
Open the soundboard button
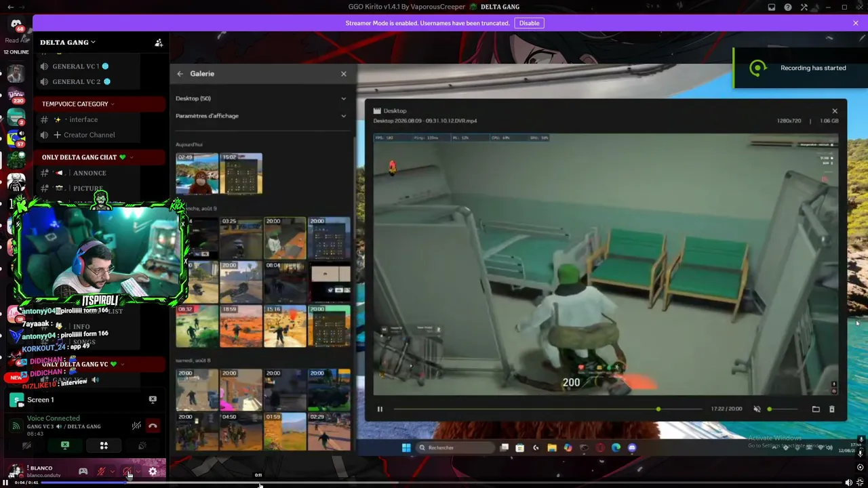pos(142,445)
